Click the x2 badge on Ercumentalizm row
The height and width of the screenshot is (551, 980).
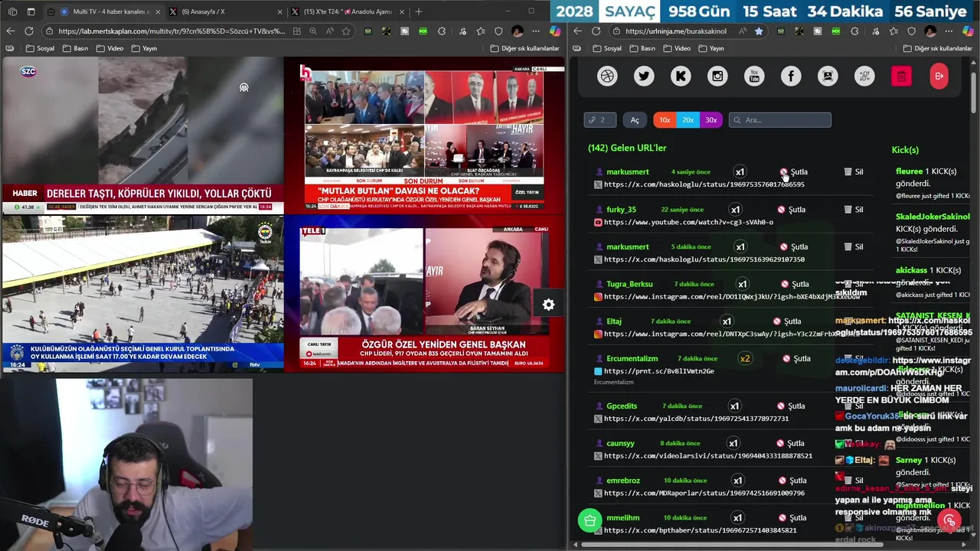[745, 359]
